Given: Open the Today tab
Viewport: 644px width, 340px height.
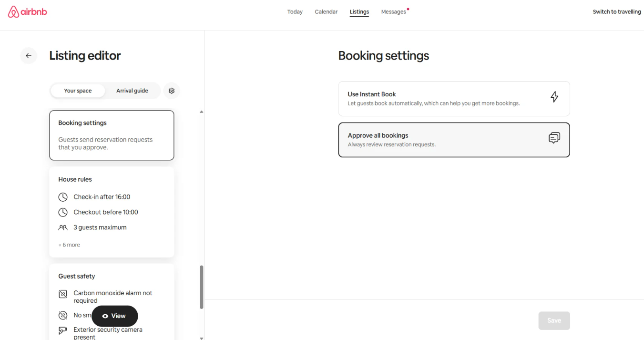Looking at the screenshot, I should pos(295,12).
